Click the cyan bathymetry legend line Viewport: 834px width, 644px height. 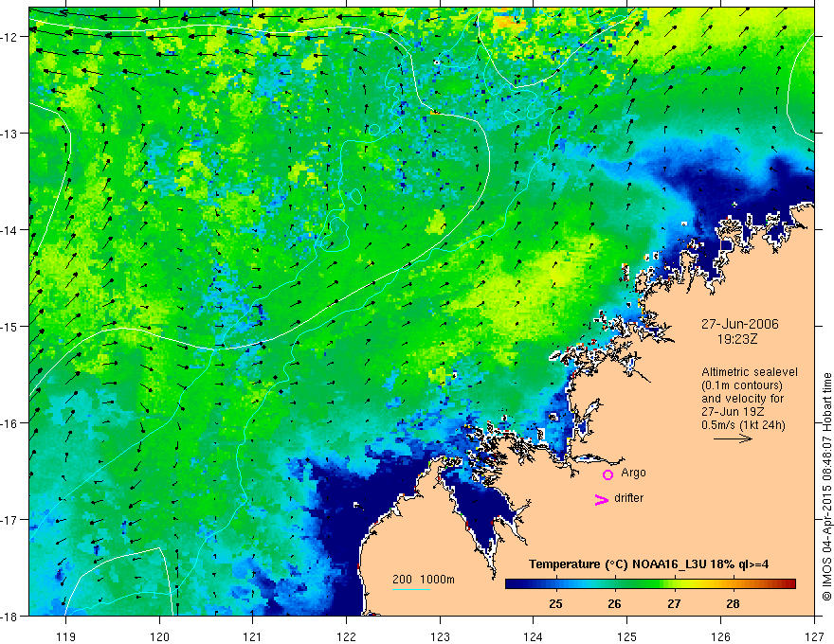(x=411, y=589)
